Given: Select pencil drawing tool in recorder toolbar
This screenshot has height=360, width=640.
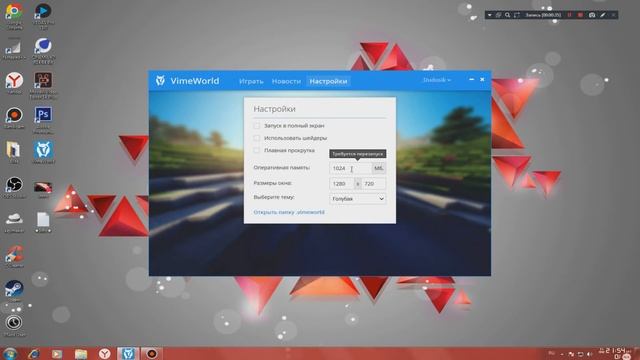Looking at the screenshot, I should [602, 15].
